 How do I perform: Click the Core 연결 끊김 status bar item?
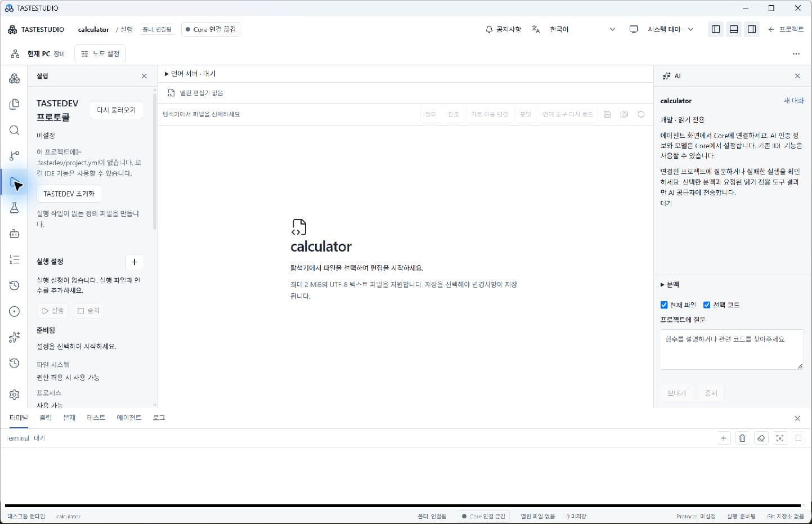(x=483, y=516)
